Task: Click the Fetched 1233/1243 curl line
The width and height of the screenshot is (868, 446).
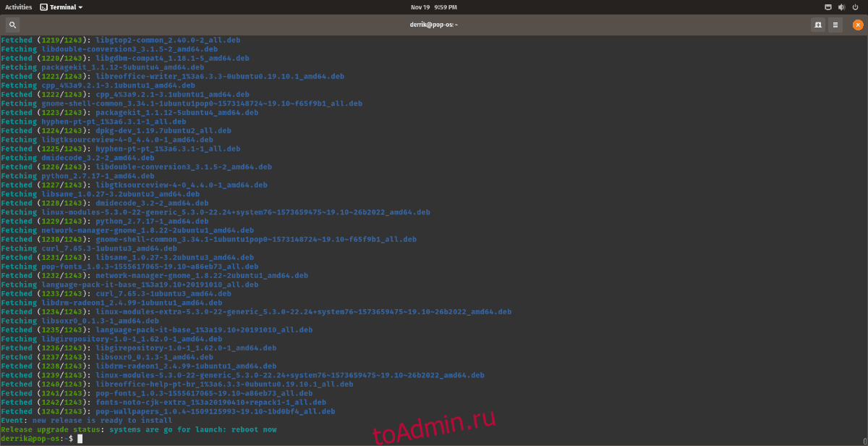Action: point(116,293)
